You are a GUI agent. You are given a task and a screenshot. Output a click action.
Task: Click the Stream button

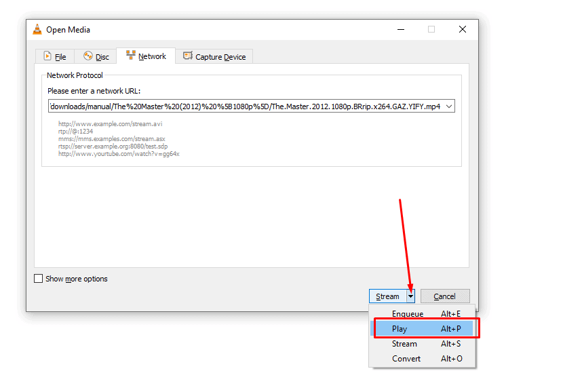pyautogui.click(x=388, y=296)
